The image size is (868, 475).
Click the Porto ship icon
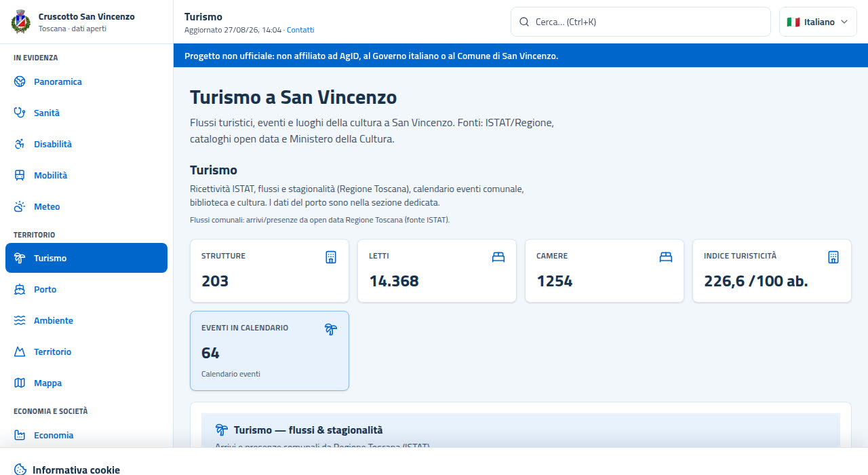point(20,289)
